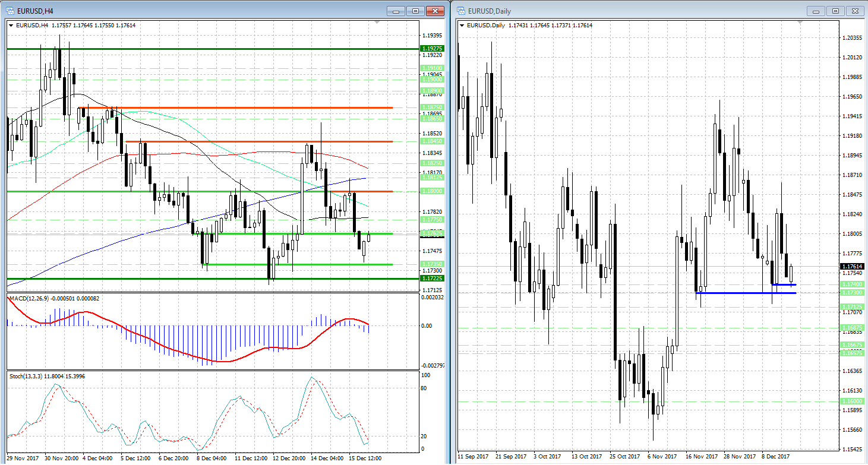Viewport: 868px width, 465px height.
Task: Click the 1.18750 price level label
Action: (431, 107)
